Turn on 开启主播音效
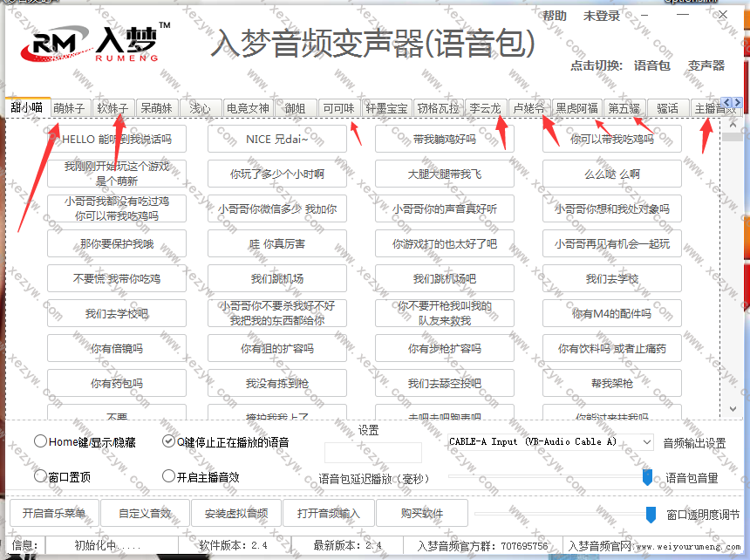This screenshot has width=750, height=560. click(169, 476)
